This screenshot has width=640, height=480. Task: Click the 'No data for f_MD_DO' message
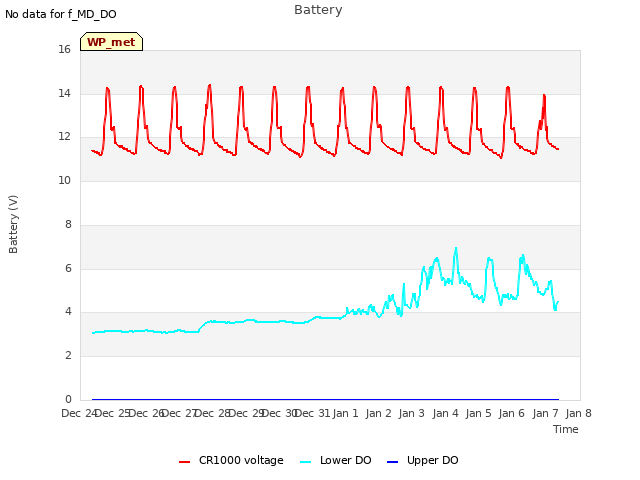[x=61, y=14]
